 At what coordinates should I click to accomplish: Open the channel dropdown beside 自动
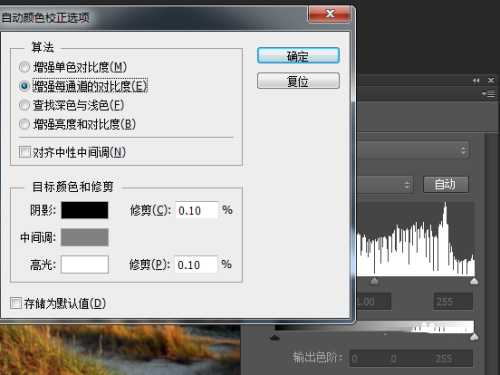pos(385,185)
